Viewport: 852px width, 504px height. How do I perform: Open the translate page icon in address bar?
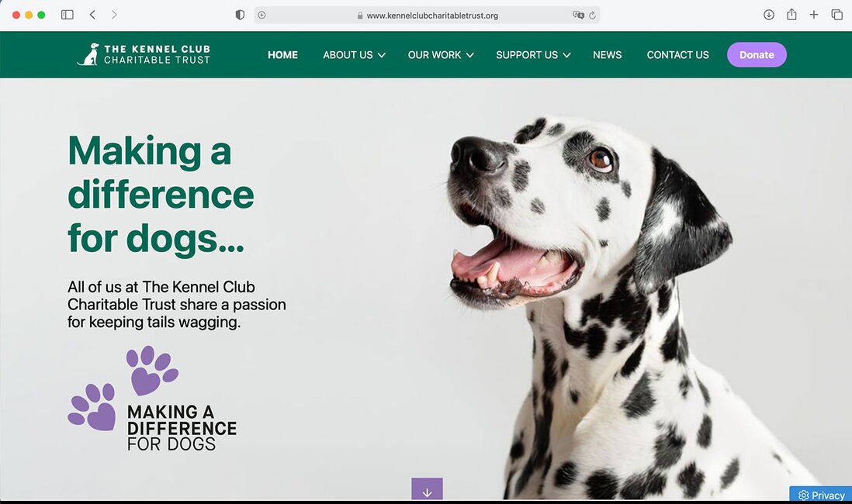(578, 16)
